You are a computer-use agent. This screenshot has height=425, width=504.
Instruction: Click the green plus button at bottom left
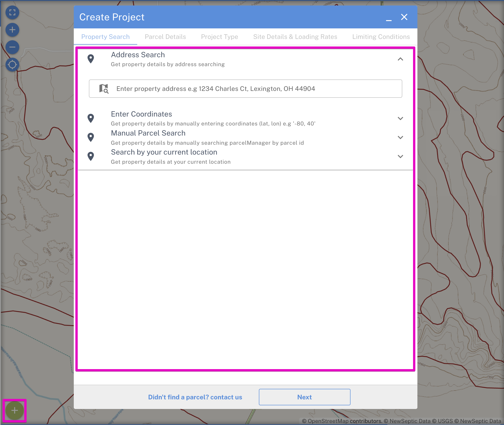tap(15, 410)
